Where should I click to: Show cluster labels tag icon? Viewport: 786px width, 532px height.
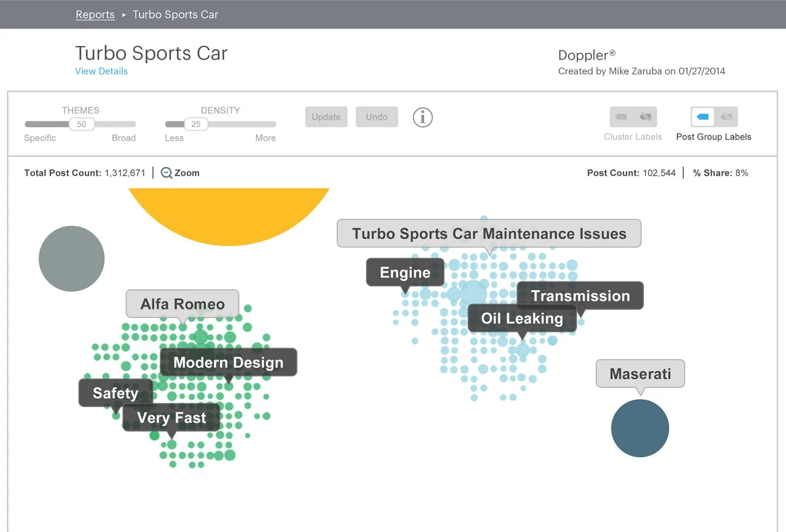(x=621, y=117)
